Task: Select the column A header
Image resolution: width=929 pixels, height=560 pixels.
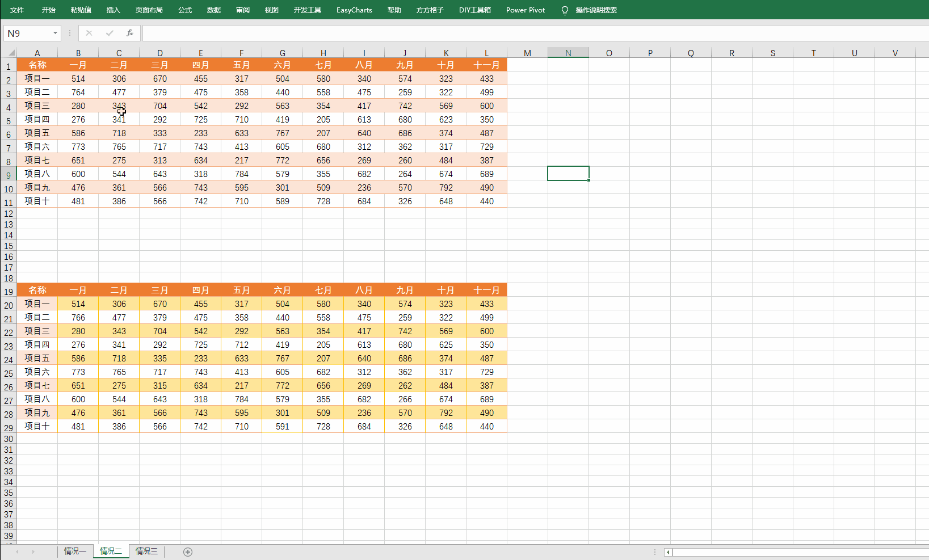Action: point(37,53)
